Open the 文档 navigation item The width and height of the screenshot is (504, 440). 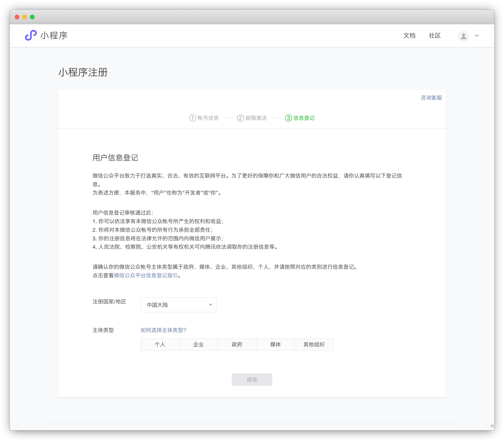click(409, 36)
